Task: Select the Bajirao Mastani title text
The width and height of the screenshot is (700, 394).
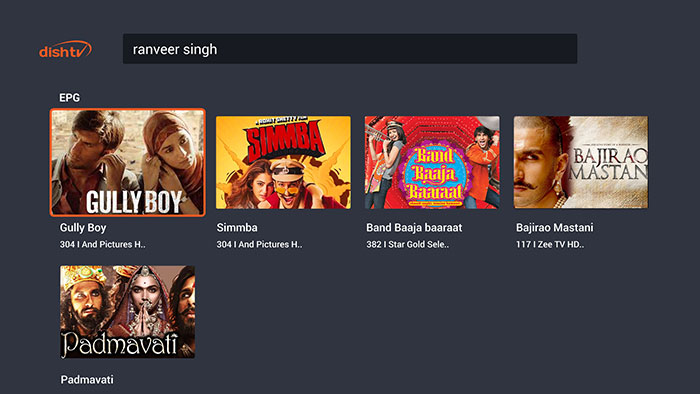Action: point(555,228)
